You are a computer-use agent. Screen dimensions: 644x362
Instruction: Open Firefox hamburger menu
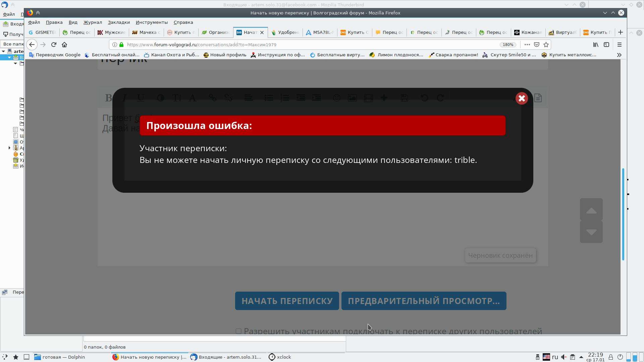point(620,45)
